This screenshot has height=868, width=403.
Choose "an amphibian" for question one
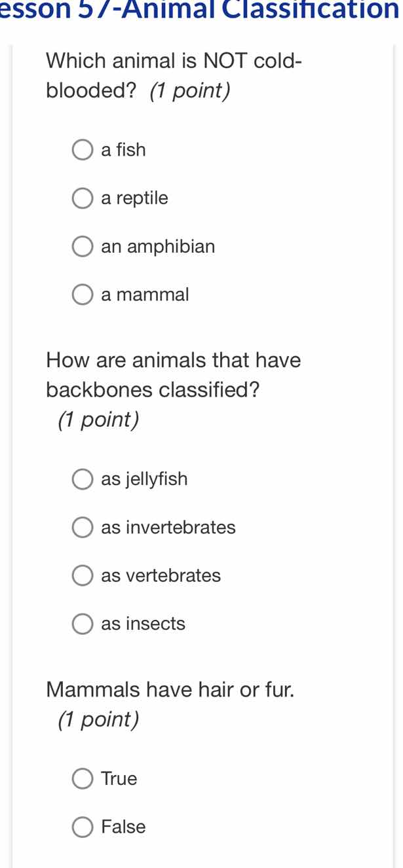pos(82,246)
